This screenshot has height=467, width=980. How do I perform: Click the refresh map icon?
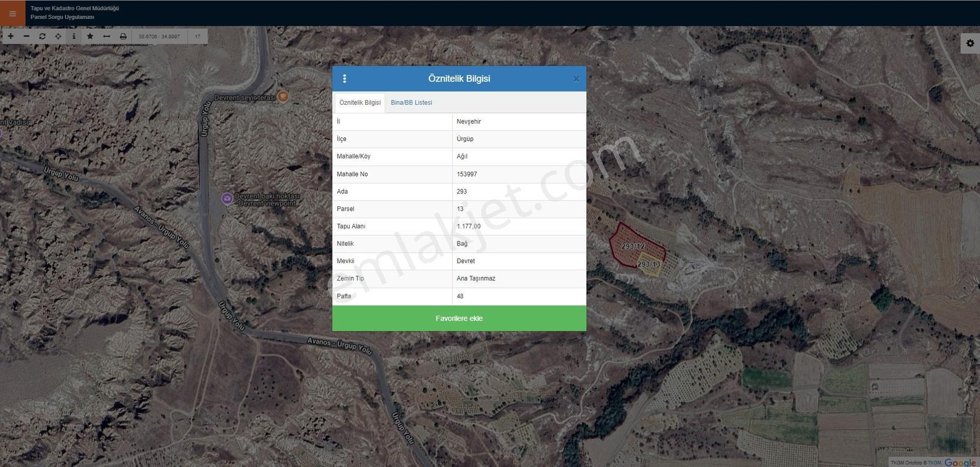[x=42, y=36]
